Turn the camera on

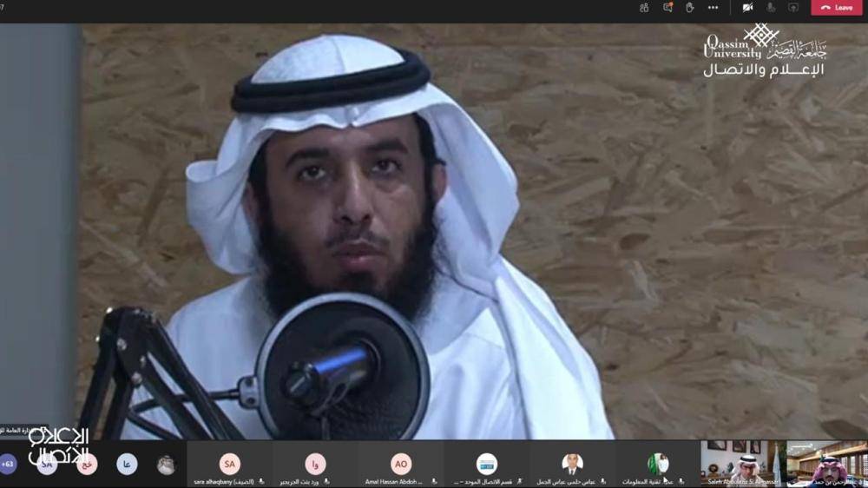coord(746,8)
